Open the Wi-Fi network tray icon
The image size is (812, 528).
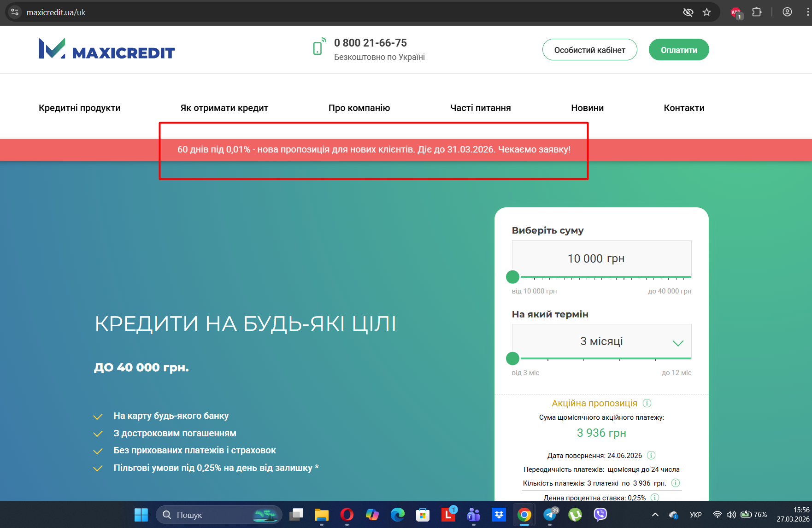pyautogui.click(x=717, y=515)
